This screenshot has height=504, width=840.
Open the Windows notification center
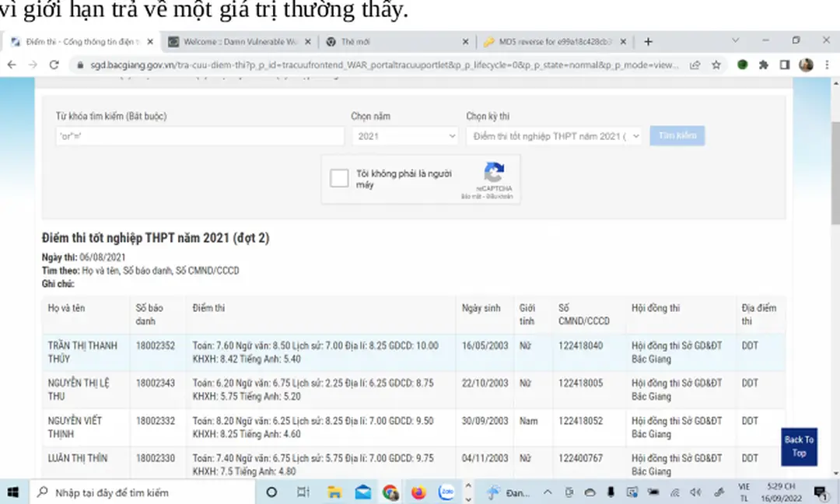tap(819, 492)
